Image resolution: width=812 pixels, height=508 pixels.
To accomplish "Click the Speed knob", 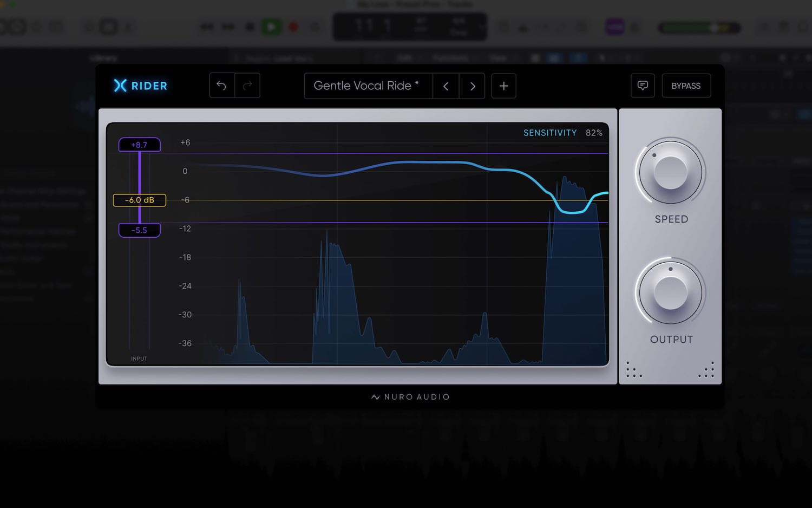I will point(671,173).
